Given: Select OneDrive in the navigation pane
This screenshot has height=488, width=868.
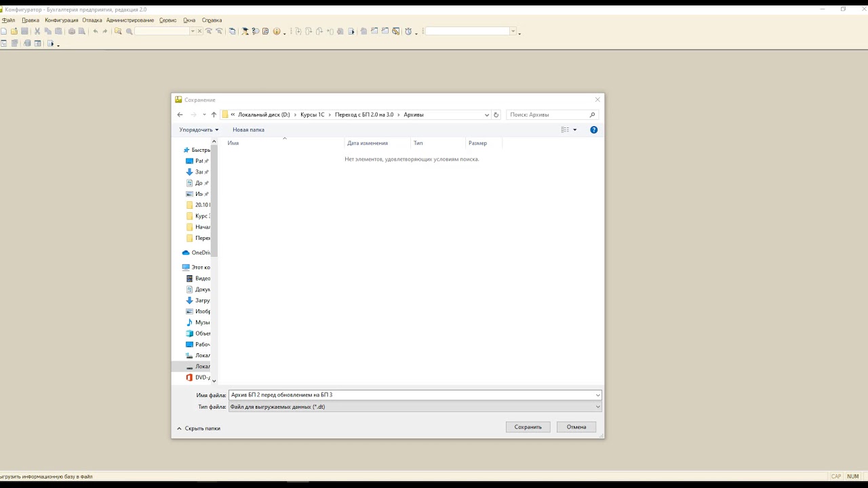Looking at the screenshot, I should point(197,253).
